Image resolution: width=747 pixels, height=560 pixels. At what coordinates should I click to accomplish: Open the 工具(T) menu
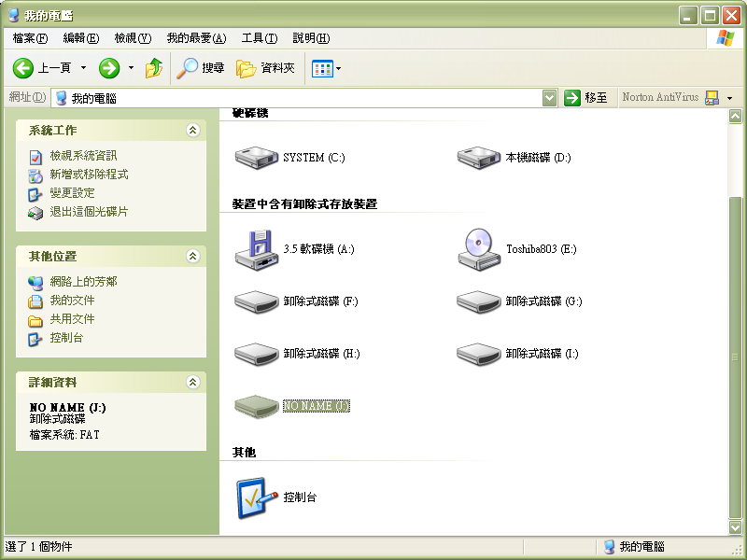(x=260, y=38)
